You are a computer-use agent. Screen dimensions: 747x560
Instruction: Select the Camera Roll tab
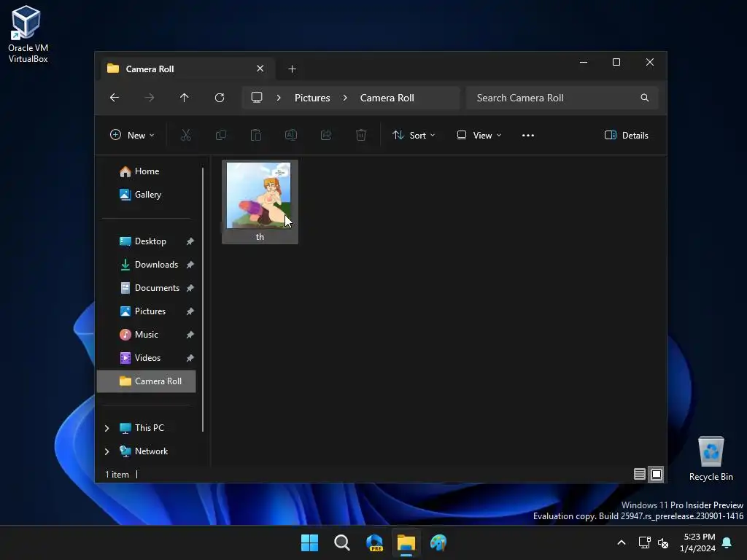point(187,69)
